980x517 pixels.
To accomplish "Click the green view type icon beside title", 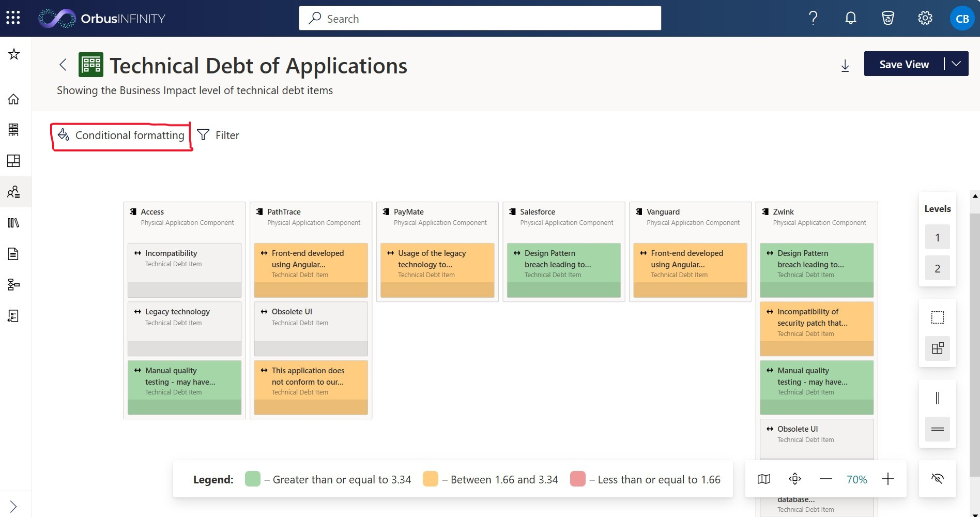I will [91, 65].
